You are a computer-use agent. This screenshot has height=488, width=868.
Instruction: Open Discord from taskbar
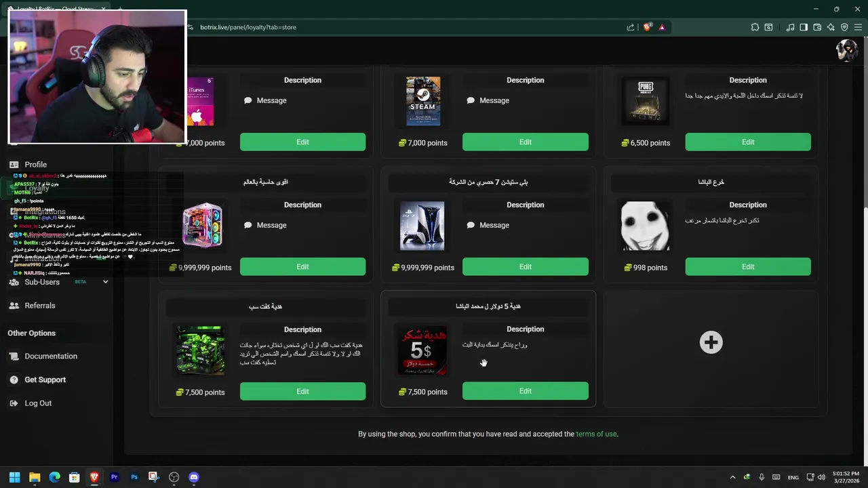coord(194,477)
